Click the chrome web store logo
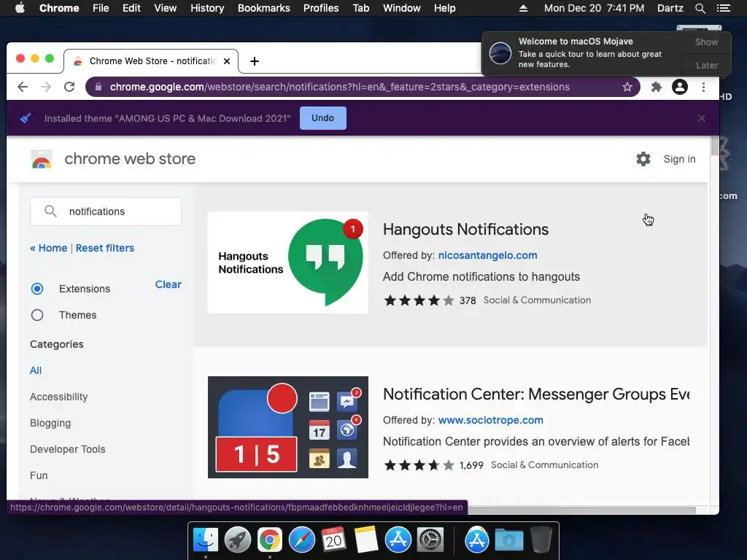This screenshot has width=747, height=560. (x=42, y=159)
